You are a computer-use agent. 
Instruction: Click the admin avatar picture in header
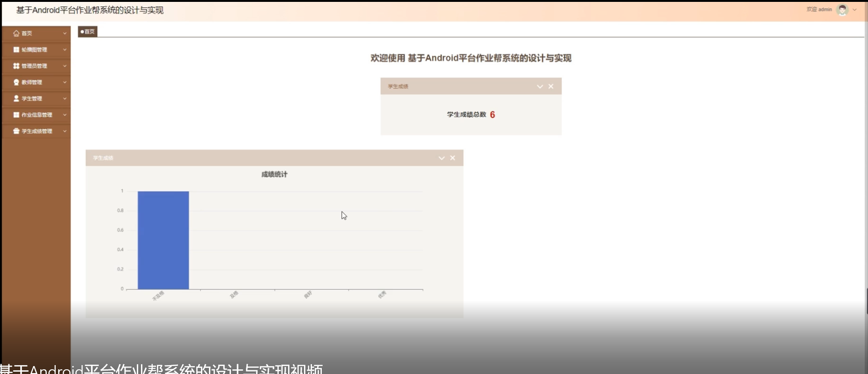[842, 10]
